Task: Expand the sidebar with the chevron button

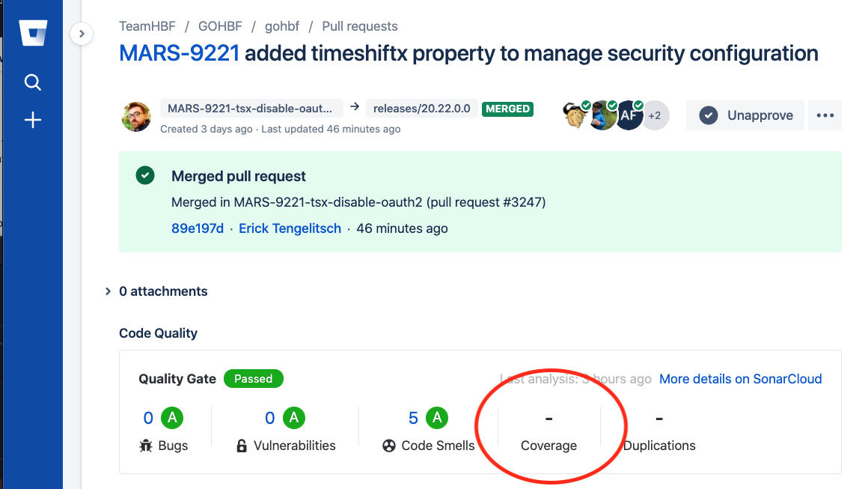Action: [x=81, y=34]
